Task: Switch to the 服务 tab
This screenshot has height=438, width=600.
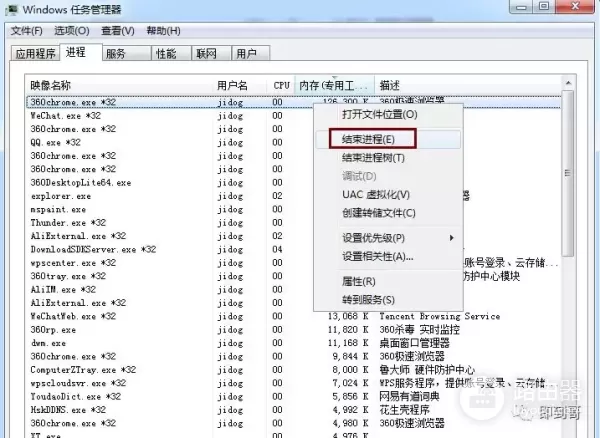Action: pyautogui.click(x=127, y=54)
